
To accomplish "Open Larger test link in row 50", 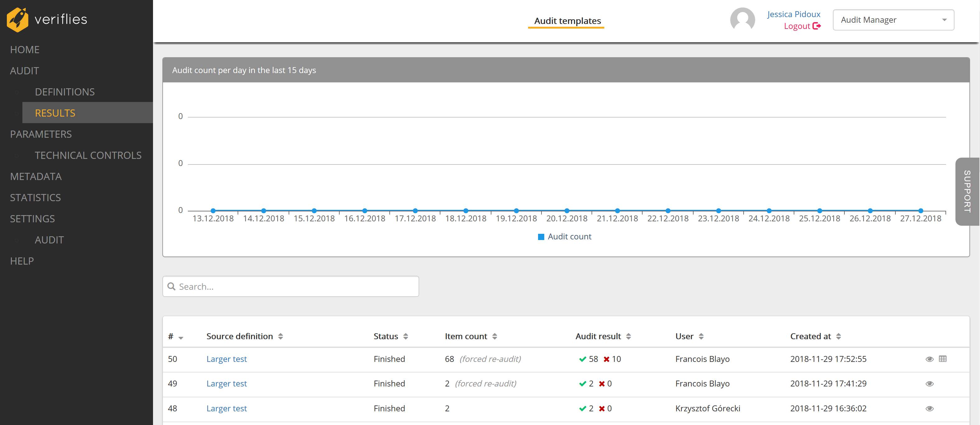I will [x=226, y=359].
